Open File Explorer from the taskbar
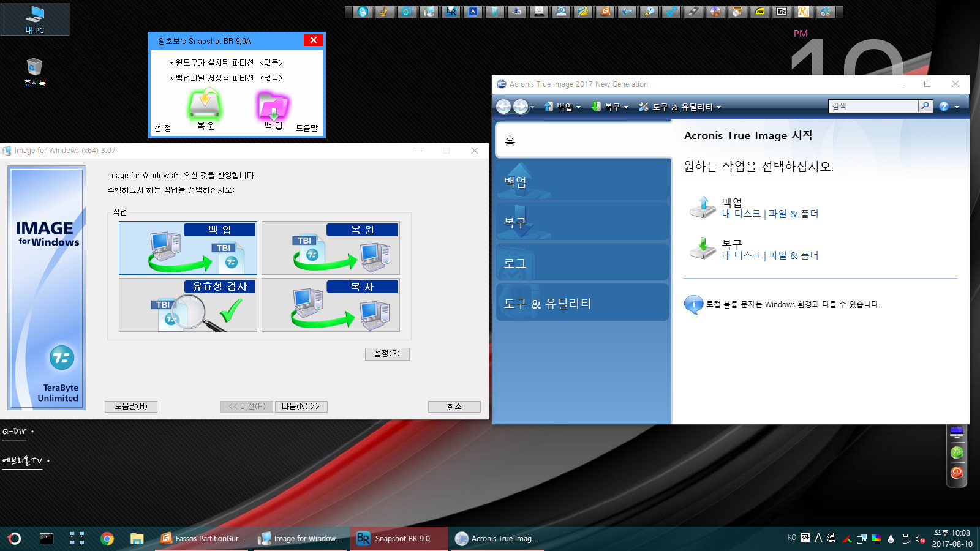Viewport: 980px width, 551px height. (x=137, y=539)
